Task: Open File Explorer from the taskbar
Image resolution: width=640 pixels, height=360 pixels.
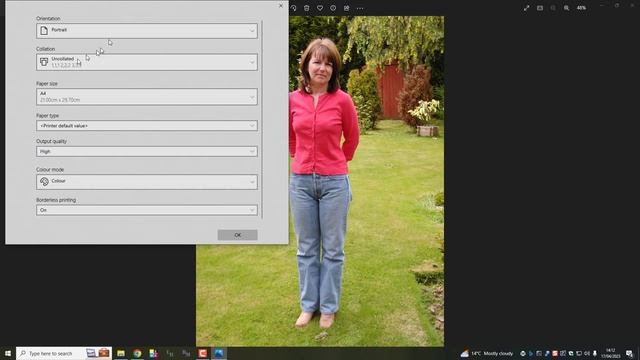Action: coord(121,353)
